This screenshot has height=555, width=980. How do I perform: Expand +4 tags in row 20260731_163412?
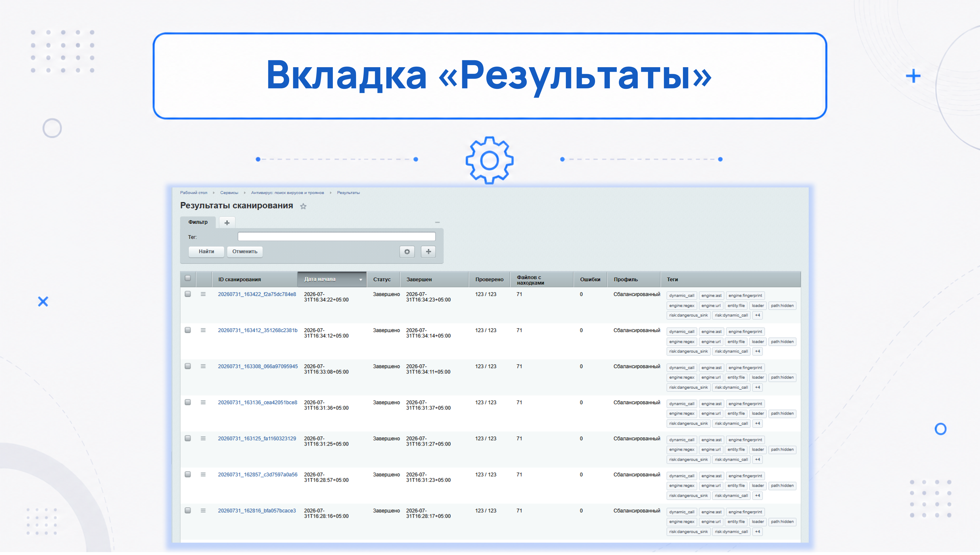point(757,351)
